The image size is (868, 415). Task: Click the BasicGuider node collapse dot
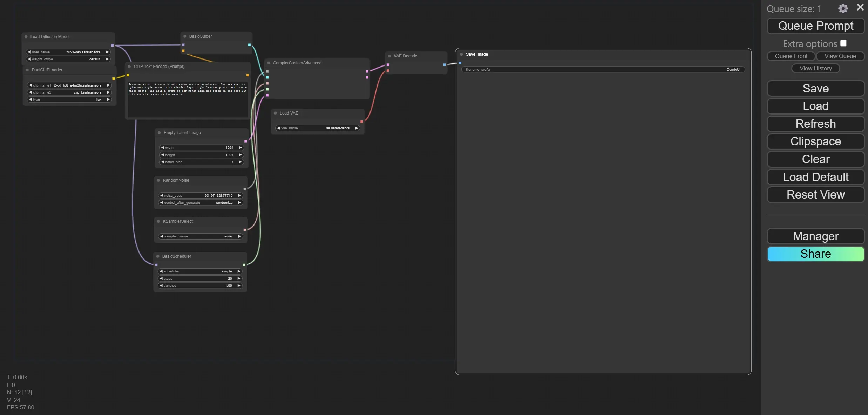point(185,36)
